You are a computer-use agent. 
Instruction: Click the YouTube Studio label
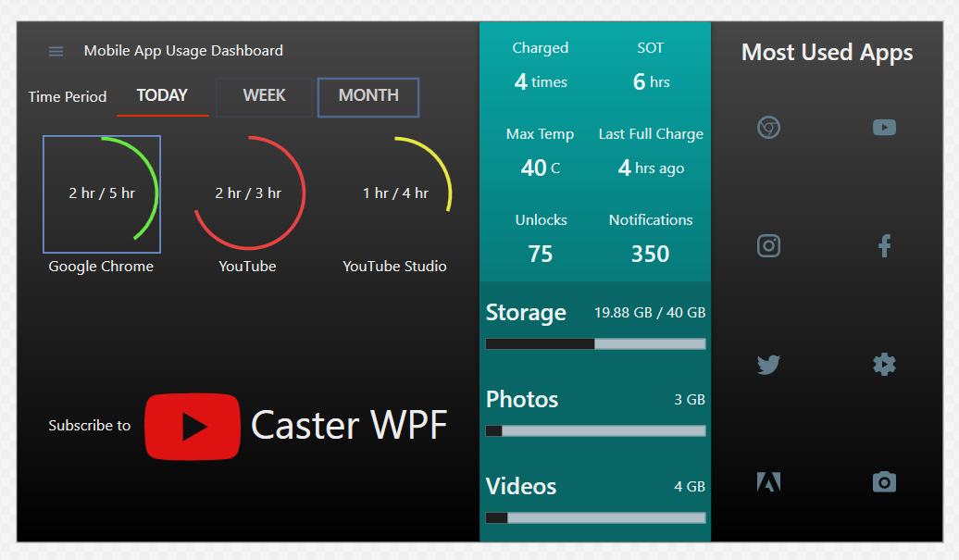[394, 267]
